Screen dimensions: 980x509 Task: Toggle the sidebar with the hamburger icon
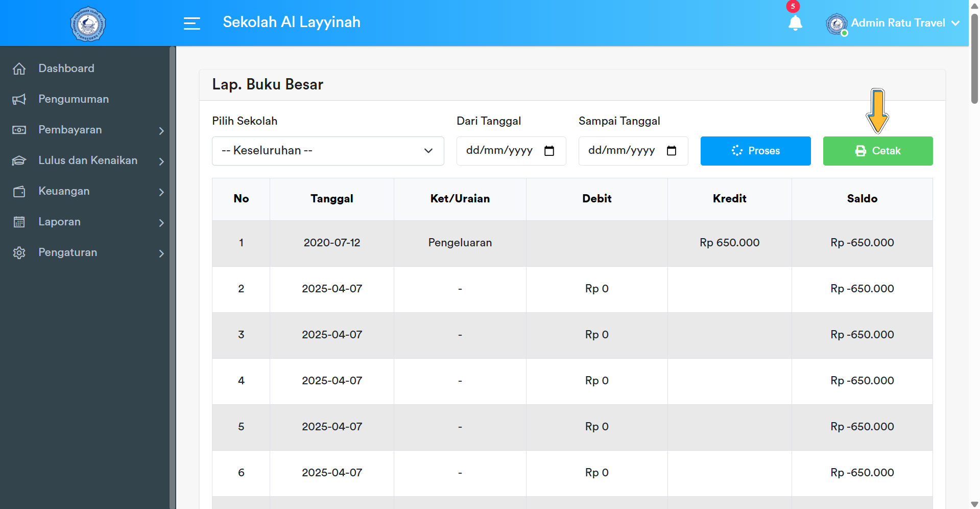coord(192,23)
